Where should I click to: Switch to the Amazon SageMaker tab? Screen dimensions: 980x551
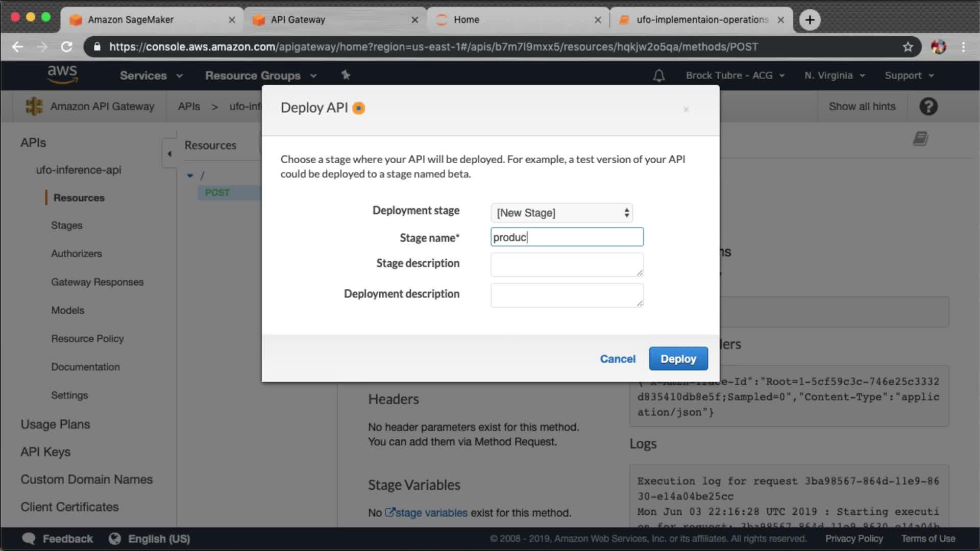131,20
